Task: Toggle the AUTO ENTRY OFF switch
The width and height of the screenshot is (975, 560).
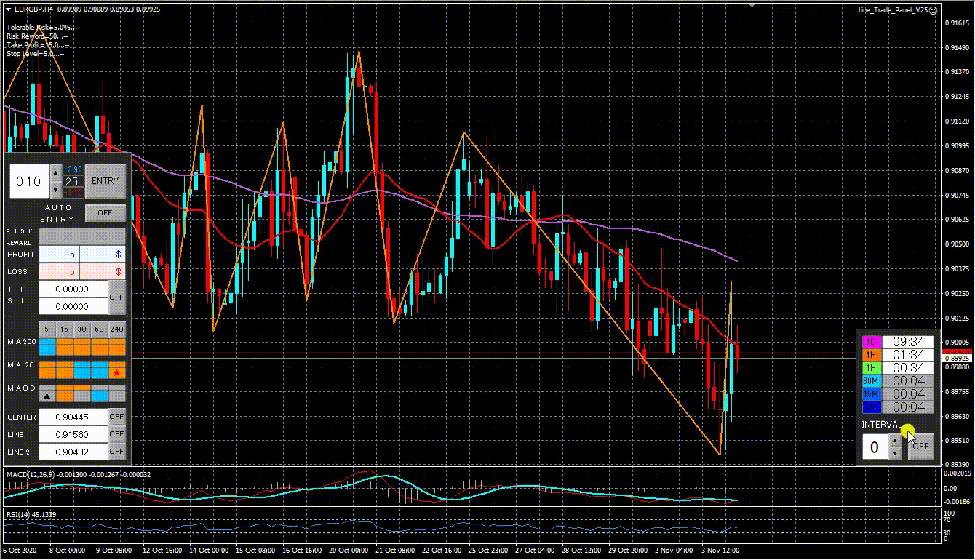Action: coord(106,213)
